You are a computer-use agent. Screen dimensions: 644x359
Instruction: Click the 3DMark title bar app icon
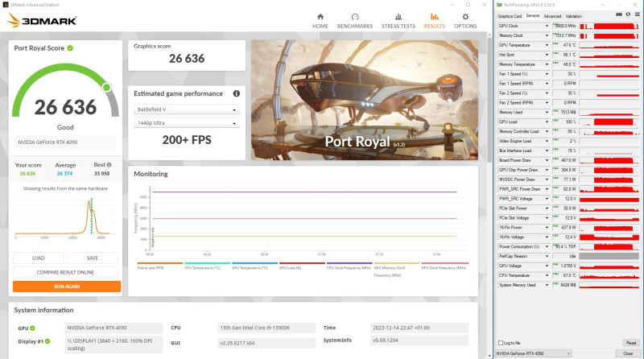[6, 5]
